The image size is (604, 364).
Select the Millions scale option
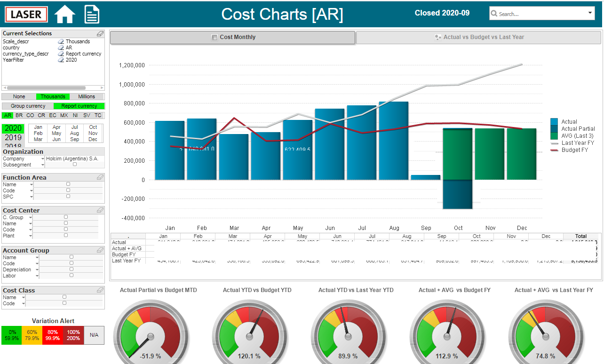click(x=87, y=96)
